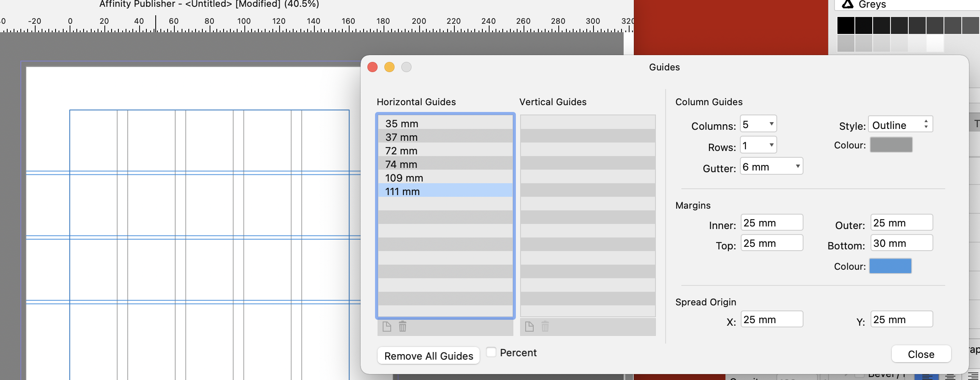Image resolution: width=980 pixels, height=380 pixels.
Task: Click the centre-align text icon in bottom panel
Action: pos(950,377)
